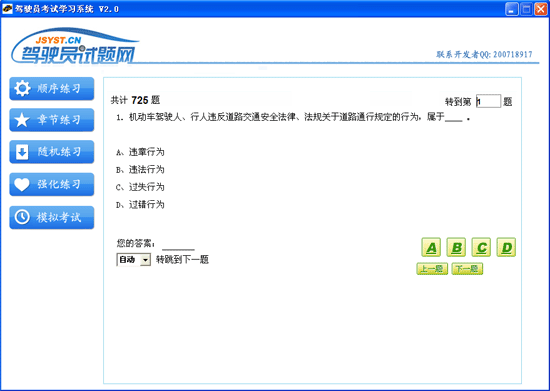Viewport: 550px width, 391px height.
Task: Open 顺序练习 sequential practice mode
Action: click(52, 89)
